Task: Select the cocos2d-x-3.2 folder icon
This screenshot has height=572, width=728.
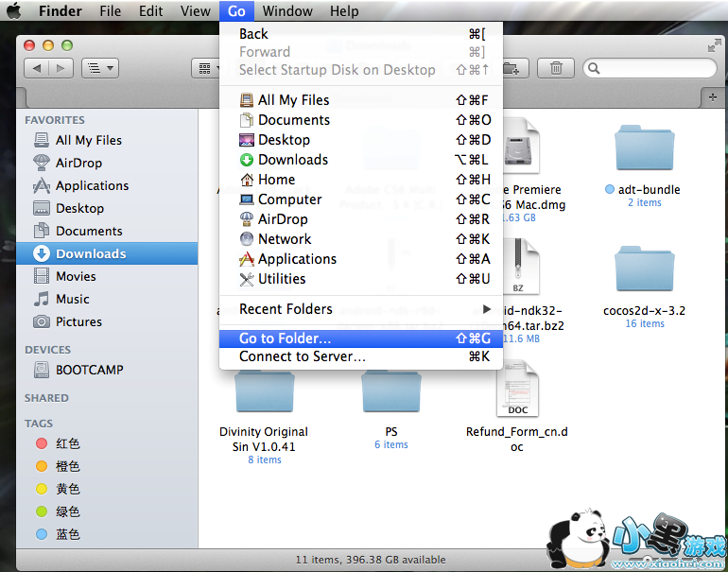Action: pyautogui.click(x=645, y=269)
